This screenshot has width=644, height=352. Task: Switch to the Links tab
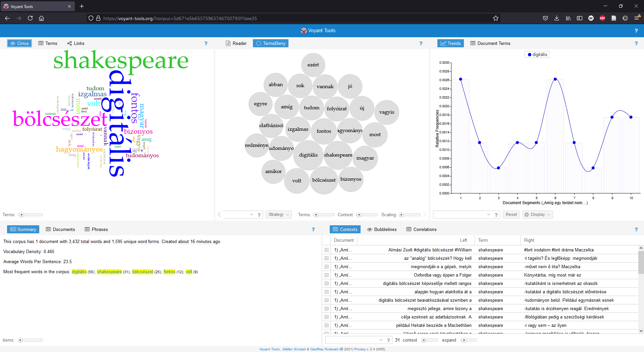pos(76,44)
